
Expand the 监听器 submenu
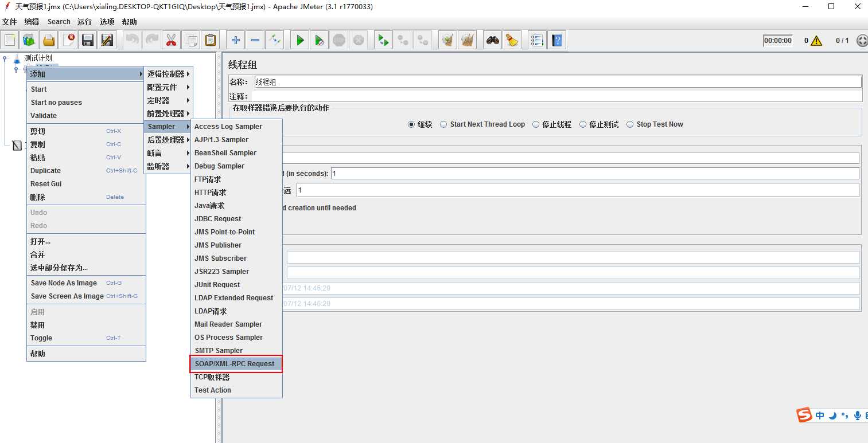coord(168,166)
